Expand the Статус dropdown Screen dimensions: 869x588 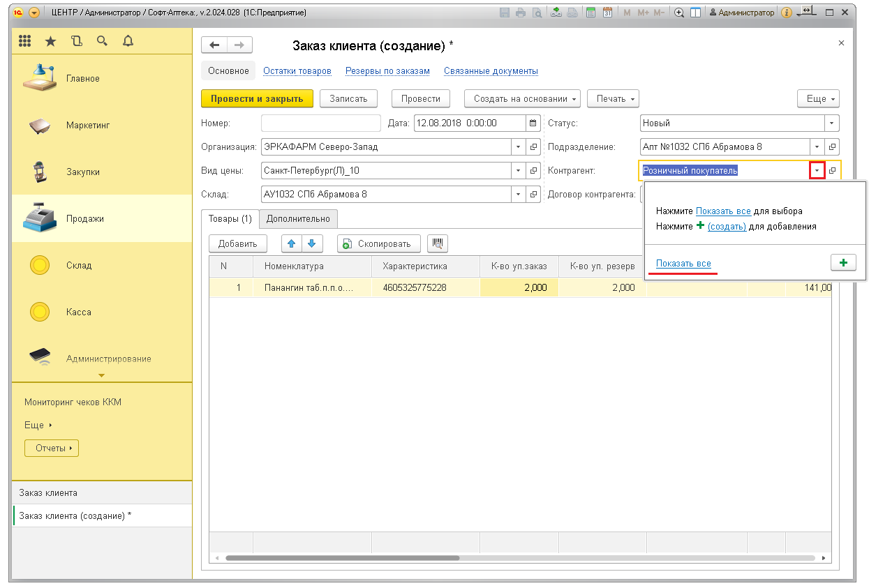(x=831, y=123)
